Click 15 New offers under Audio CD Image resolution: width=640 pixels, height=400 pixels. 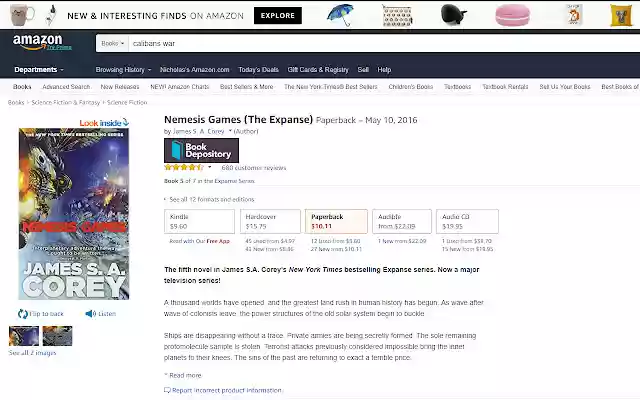click(x=467, y=249)
